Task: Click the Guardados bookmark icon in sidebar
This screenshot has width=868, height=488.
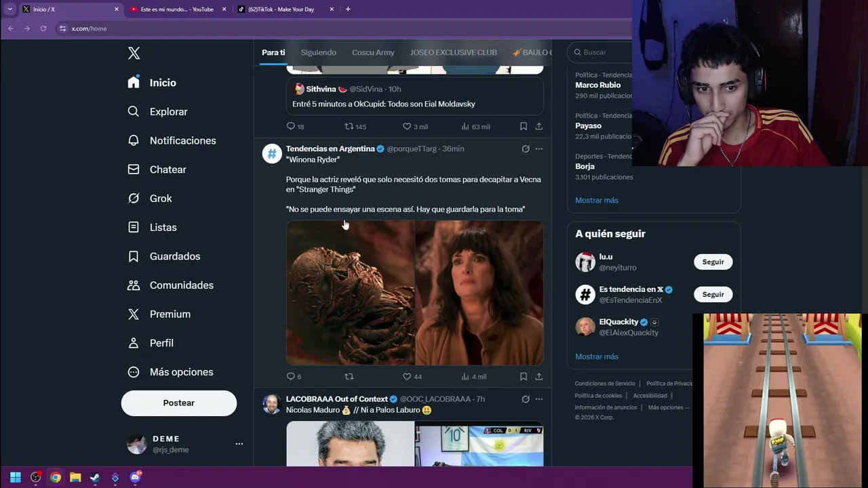Action: 134,256
